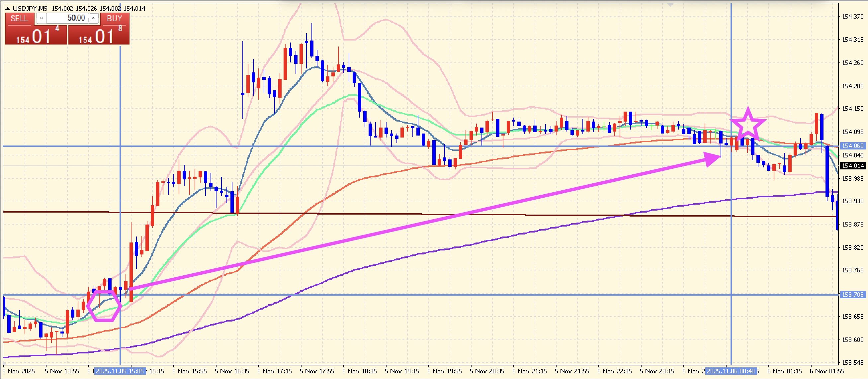Click the 5 Nov 13:55 time axis label

coord(62,372)
